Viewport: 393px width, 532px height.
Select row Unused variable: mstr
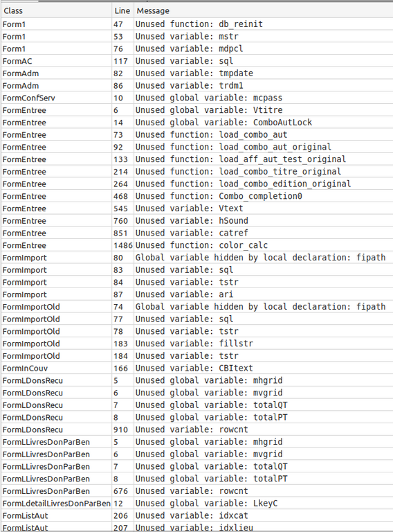pos(196,36)
